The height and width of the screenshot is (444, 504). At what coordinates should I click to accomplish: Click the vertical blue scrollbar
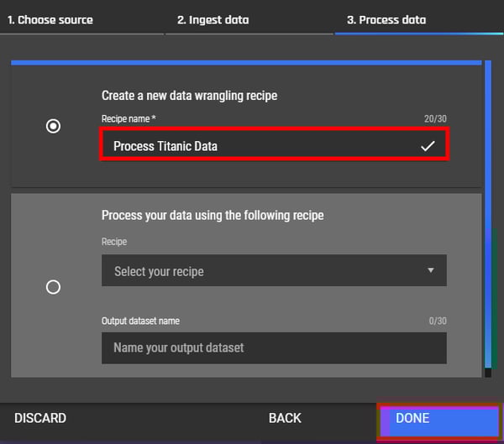click(488, 214)
